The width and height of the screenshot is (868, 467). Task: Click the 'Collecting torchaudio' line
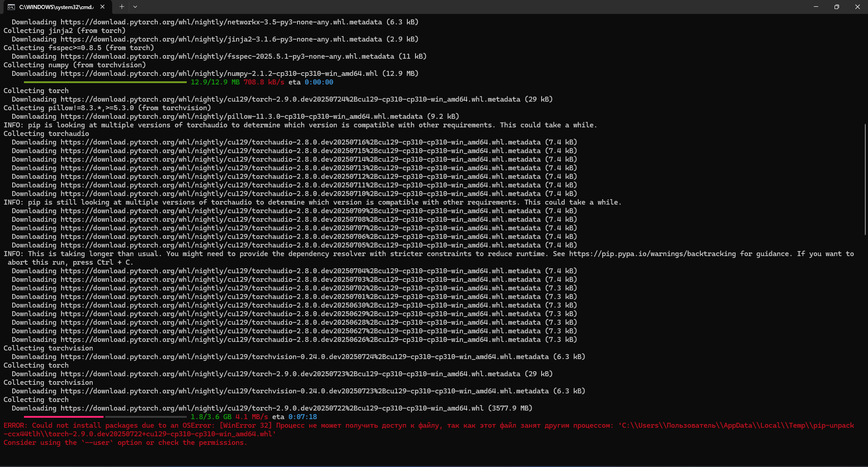tap(46, 134)
